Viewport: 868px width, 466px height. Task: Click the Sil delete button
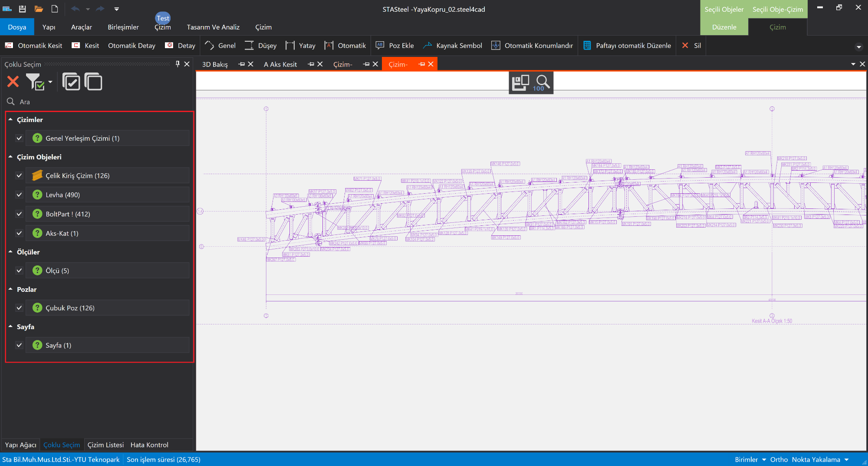(x=691, y=46)
